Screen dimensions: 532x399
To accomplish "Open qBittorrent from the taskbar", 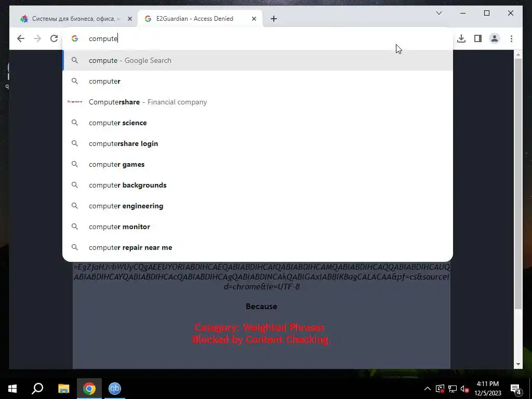I will point(115,389).
